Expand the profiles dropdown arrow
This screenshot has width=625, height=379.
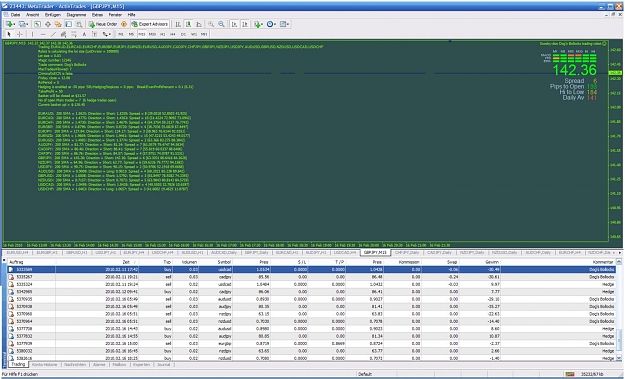(x=26, y=24)
